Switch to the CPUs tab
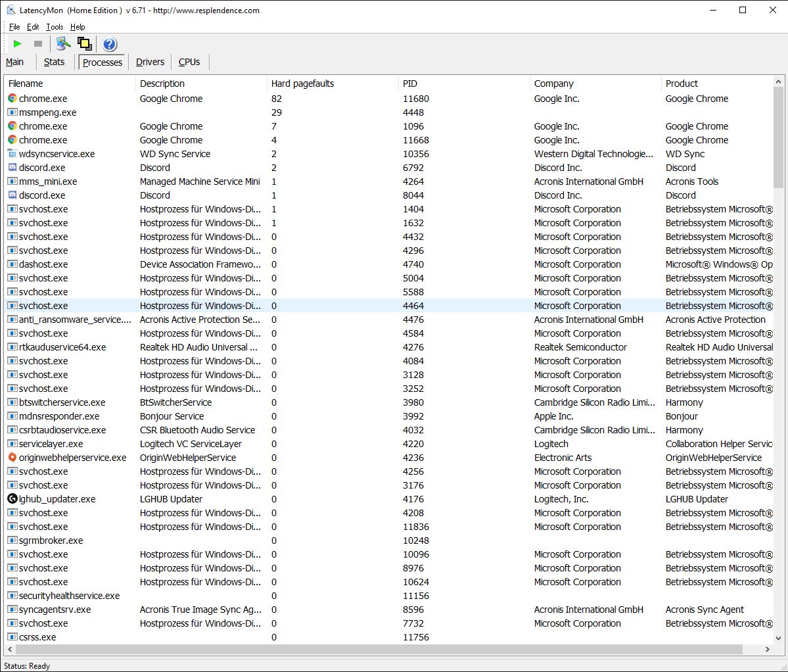788x672 pixels. coord(189,62)
